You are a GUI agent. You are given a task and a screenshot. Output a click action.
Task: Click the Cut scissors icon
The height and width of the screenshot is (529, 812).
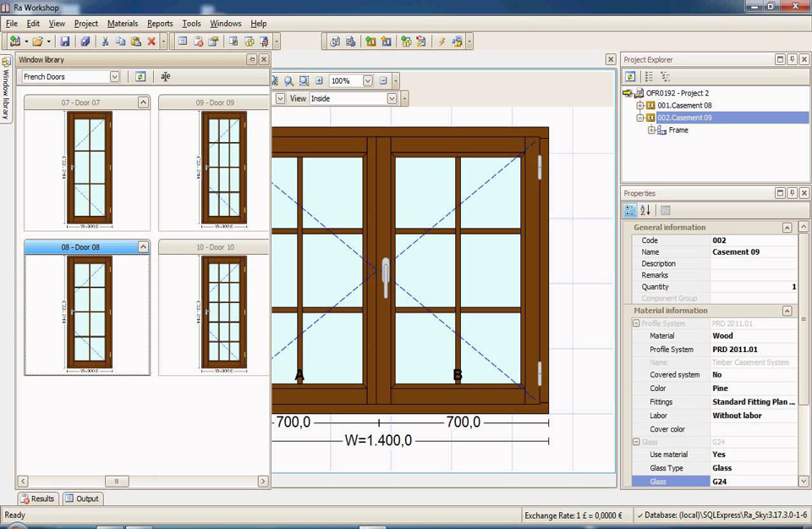[105, 41]
